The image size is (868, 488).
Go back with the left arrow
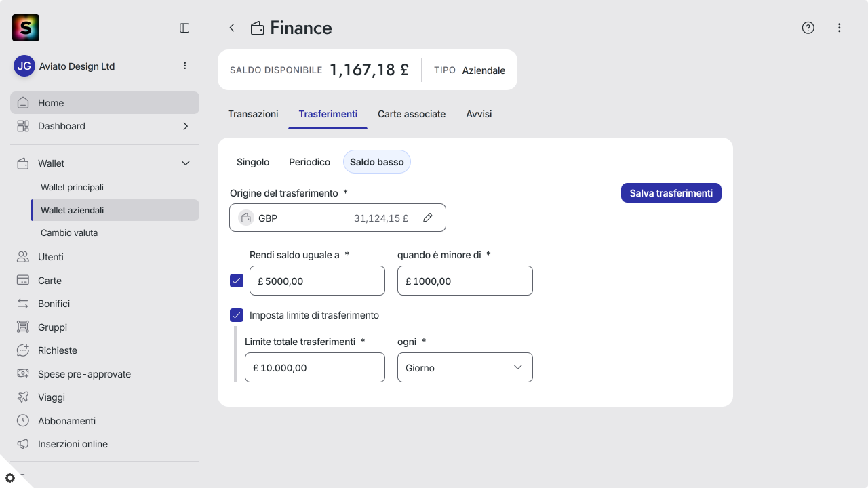coord(232,28)
